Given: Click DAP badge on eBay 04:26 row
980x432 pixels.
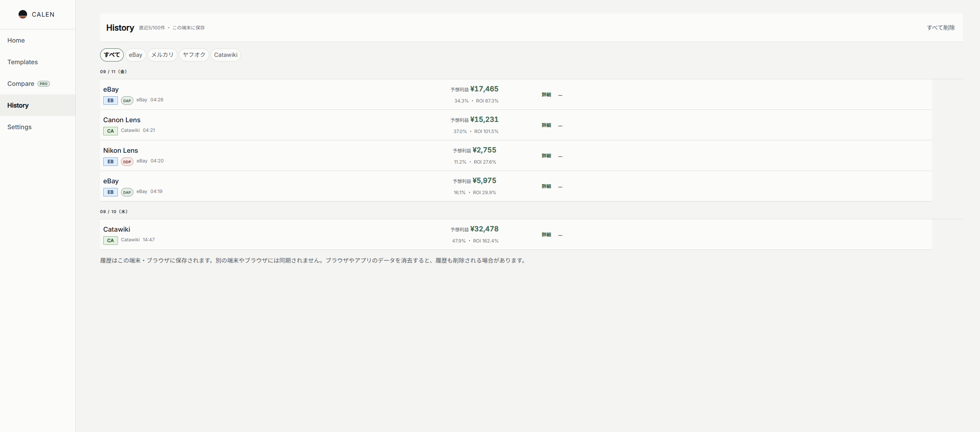Looking at the screenshot, I should point(127,101).
